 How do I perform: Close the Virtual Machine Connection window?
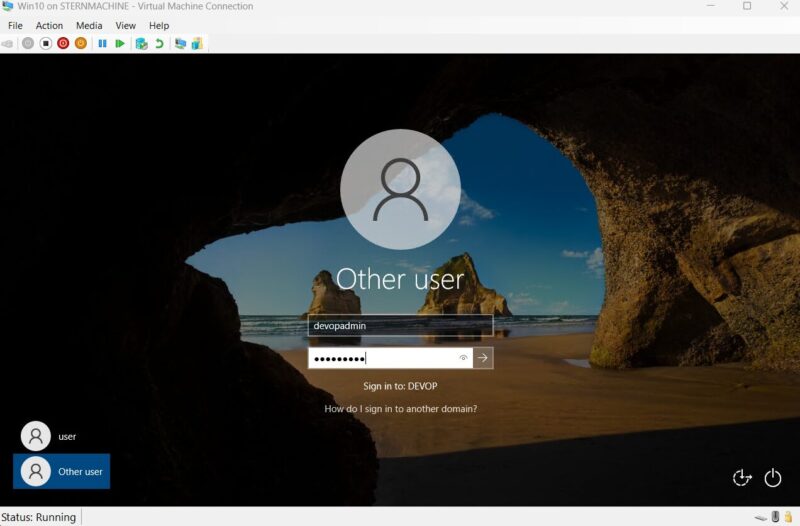tap(784, 6)
